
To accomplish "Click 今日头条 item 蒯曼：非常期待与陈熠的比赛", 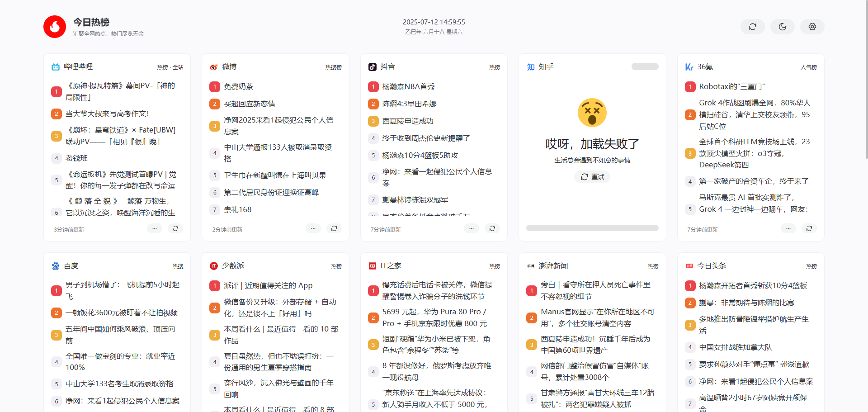I will click(746, 303).
